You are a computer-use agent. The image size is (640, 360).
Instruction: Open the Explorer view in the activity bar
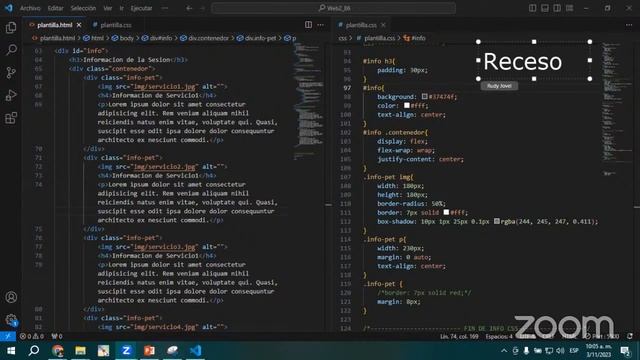[x=11, y=28]
